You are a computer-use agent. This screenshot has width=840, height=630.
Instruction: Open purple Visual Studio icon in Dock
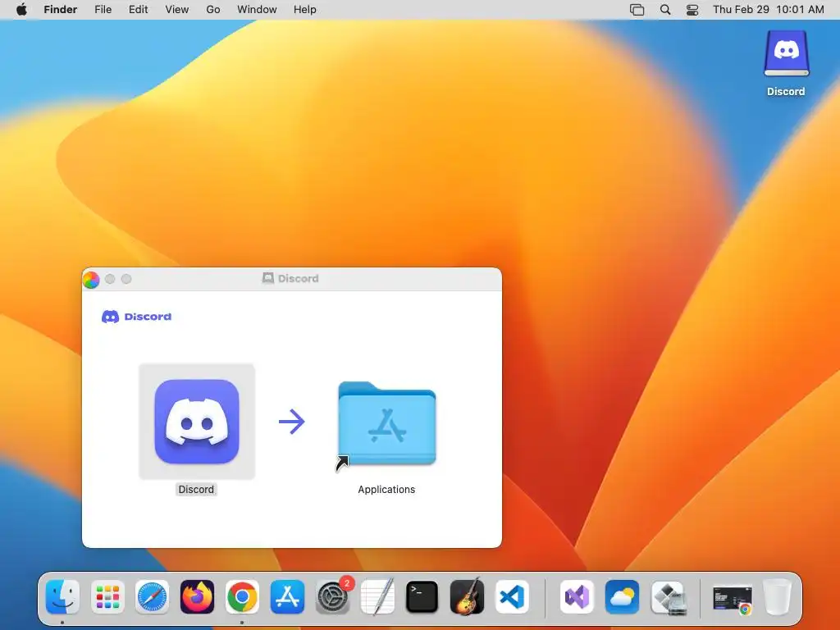tap(577, 596)
